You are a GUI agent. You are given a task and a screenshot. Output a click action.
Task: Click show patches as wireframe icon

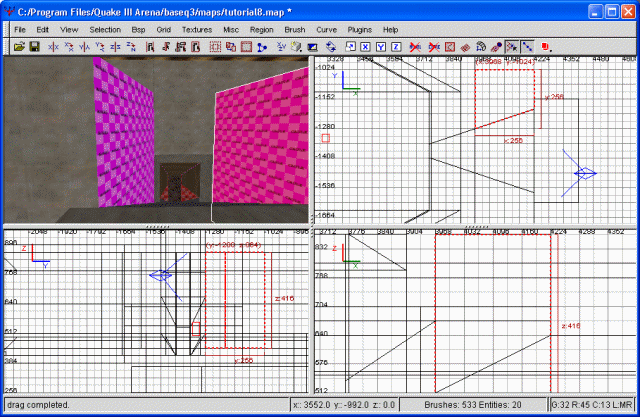coord(465,47)
